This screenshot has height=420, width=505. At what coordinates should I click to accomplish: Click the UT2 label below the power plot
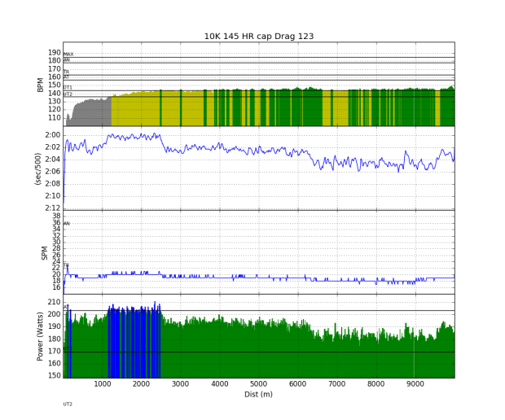[68, 404]
